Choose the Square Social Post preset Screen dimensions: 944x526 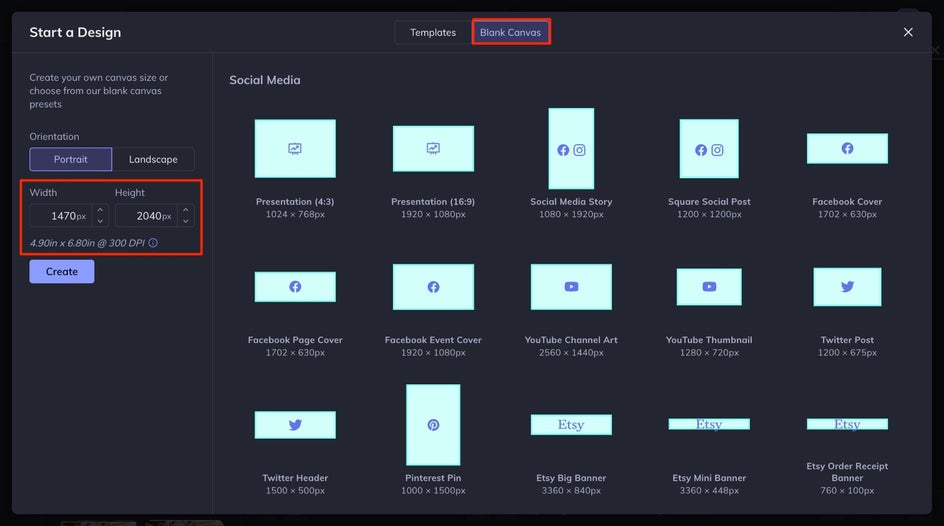pos(709,149)
